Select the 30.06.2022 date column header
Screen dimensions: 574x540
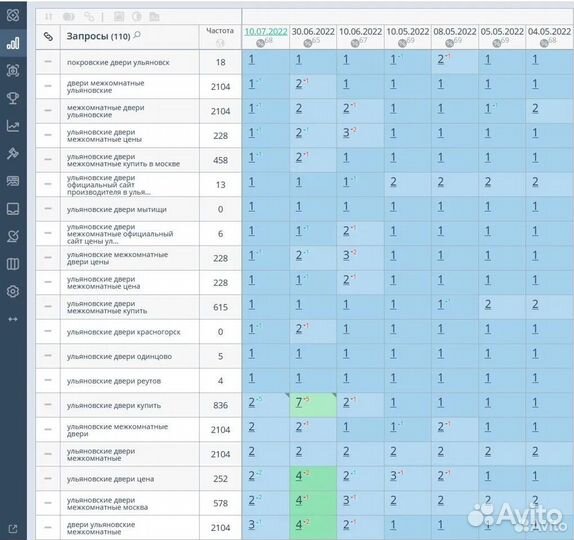pyautogui.click(x=313, y=31)
